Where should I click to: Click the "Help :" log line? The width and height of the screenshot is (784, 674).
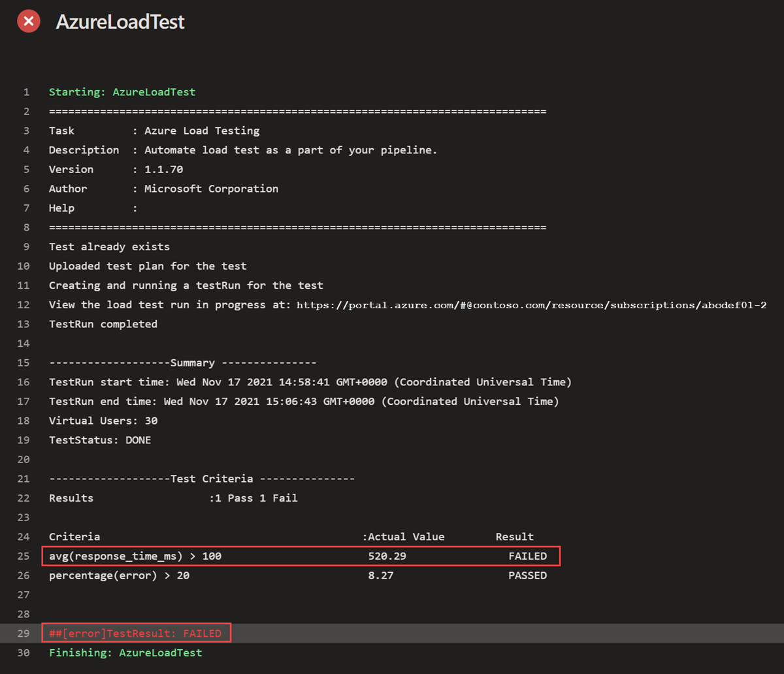[93, 208]
